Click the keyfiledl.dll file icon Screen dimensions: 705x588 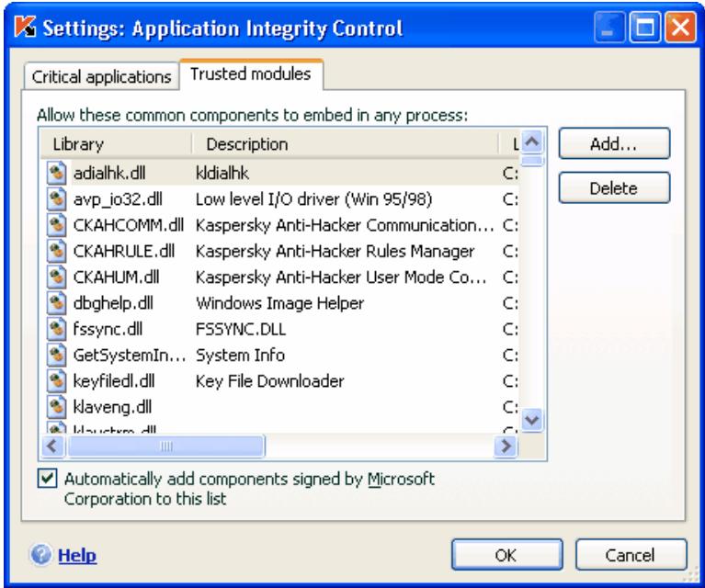pos(57,381)
